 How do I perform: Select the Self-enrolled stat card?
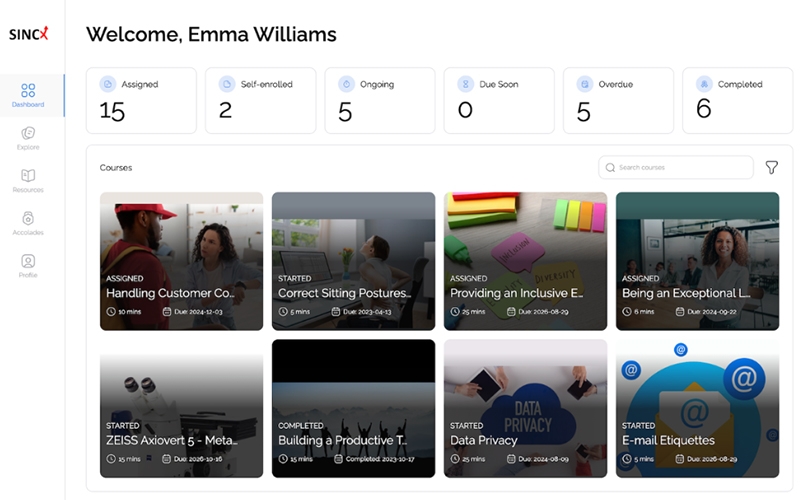point(260,100)
